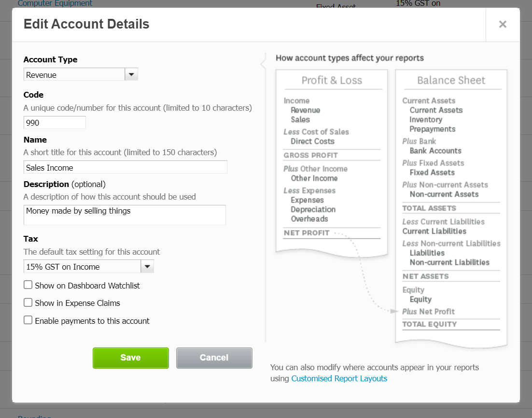Close the Edit Account Details dialog
Viewport: 532px width, 418px height.
click(x=503, y=24)
